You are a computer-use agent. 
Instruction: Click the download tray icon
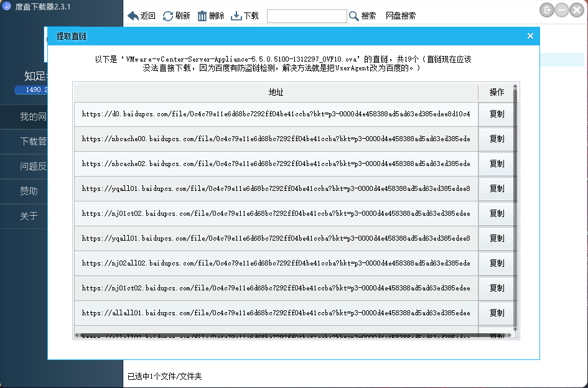coord(236,16)
